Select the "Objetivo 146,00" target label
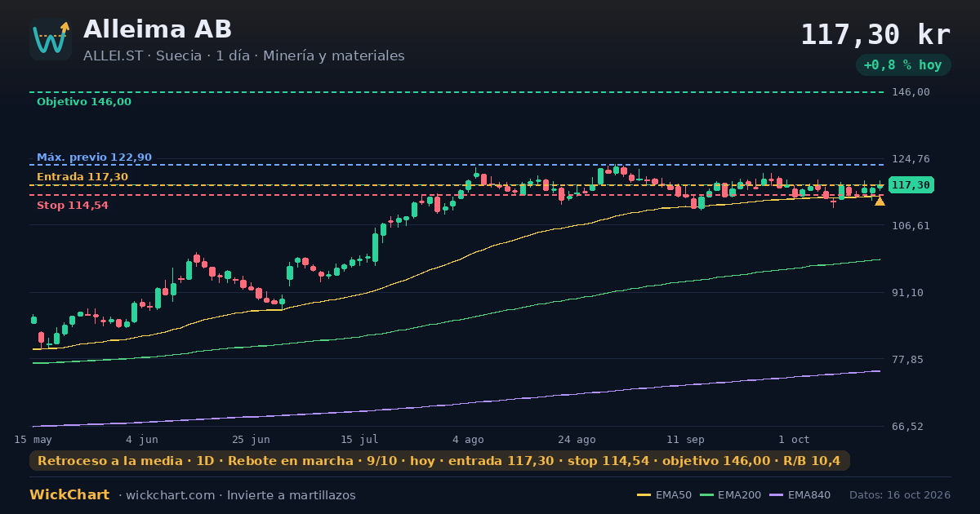The height and width of the screenshot is (514, 980). tap(84, 102)
